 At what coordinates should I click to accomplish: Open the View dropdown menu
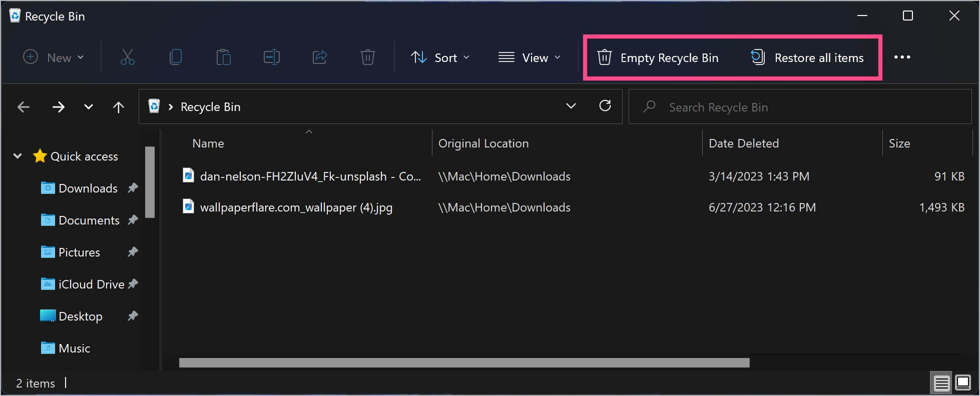point(530,58)
